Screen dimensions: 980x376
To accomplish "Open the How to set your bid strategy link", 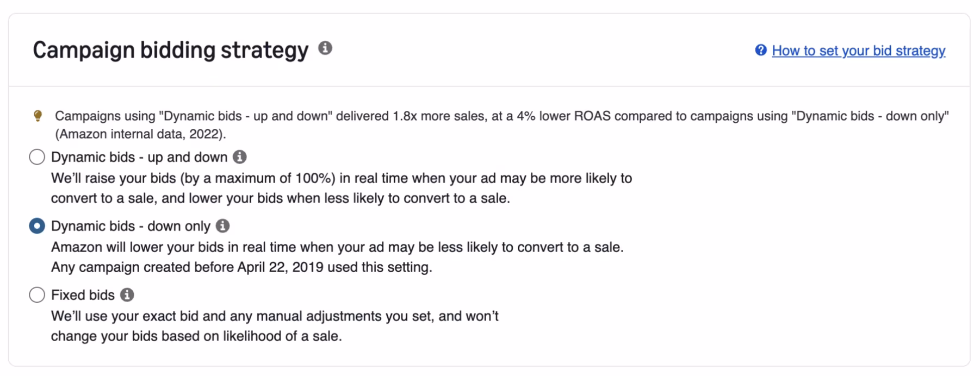I will point(858,51).
